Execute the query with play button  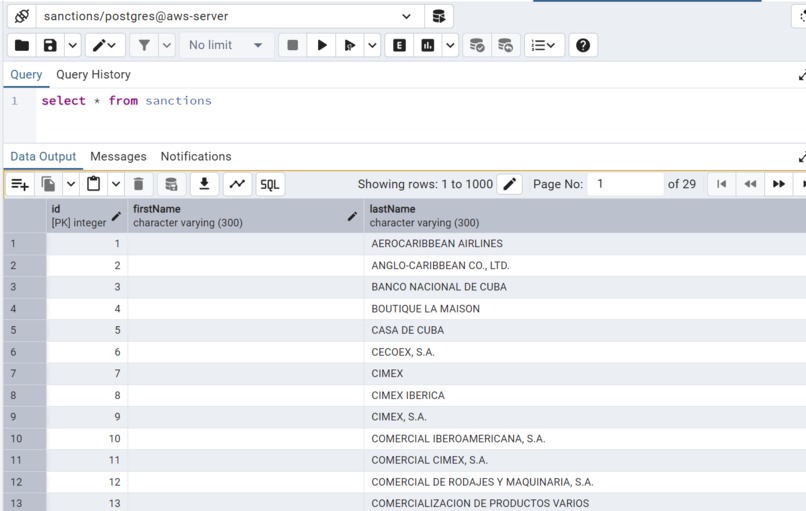click(x=322, y=45)
